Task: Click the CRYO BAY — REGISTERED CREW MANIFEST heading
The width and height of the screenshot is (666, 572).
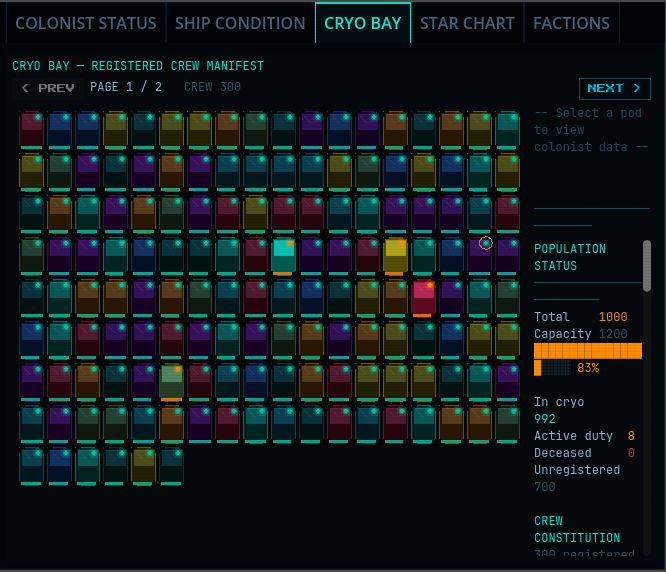Action: coord(138,66)
